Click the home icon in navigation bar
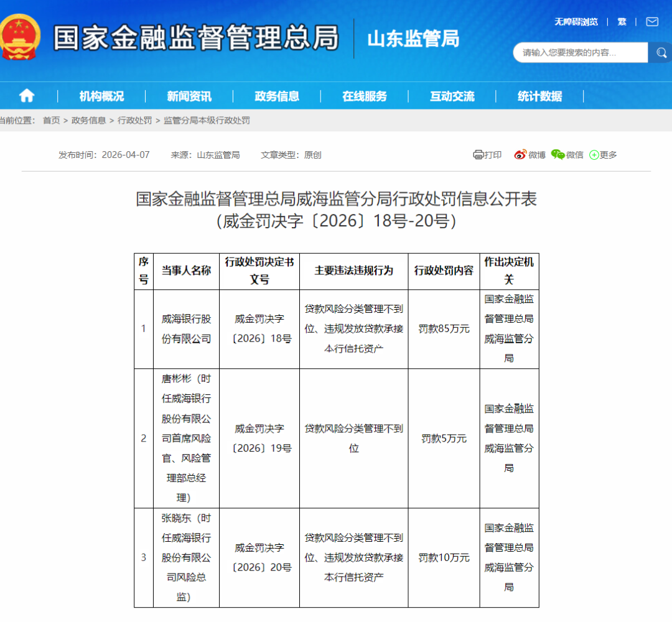This screenshot has height=622, width=672. (27, 96)
